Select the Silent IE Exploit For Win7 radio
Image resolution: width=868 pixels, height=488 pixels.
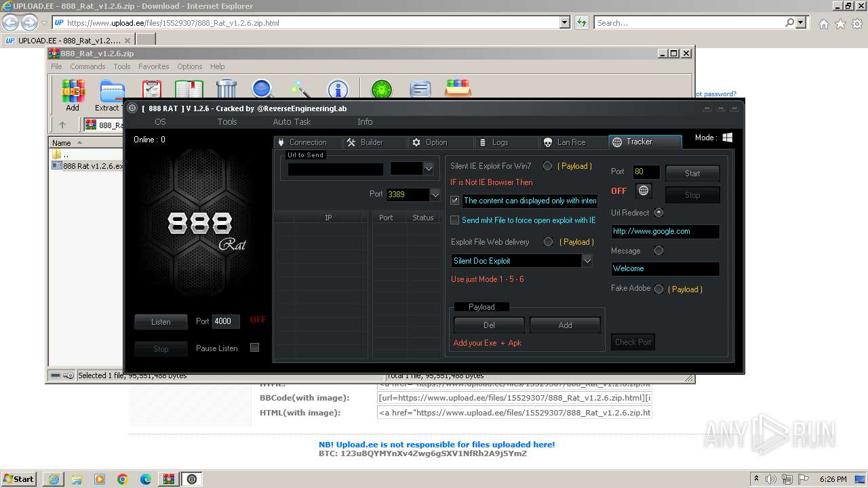pos(547,166)
